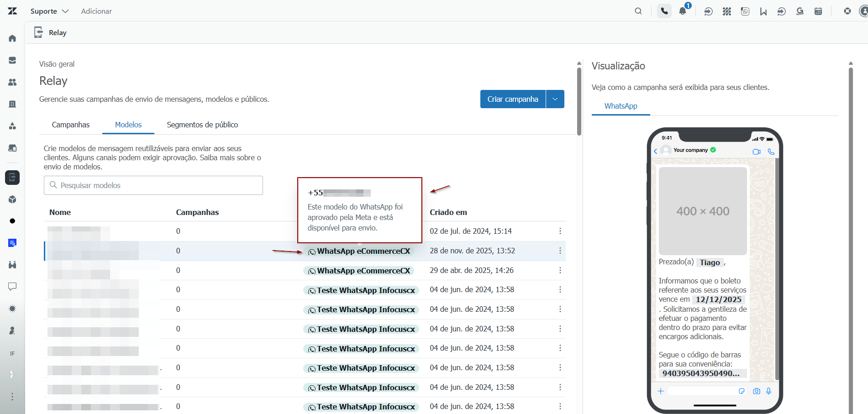Image resolution: width=868 pixels, height=414 pixels.
Task: Click the Campanhas column header
Action: (197, 212)
